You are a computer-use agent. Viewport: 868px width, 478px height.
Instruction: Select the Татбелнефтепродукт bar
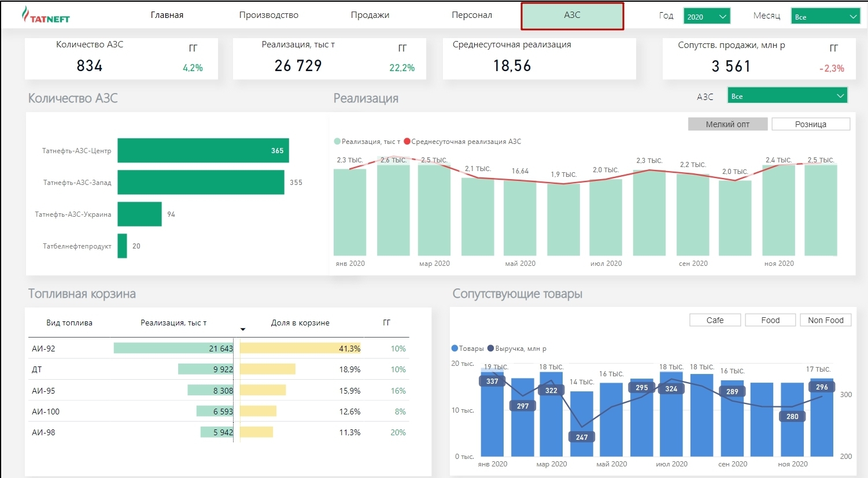tap(122, 246)
